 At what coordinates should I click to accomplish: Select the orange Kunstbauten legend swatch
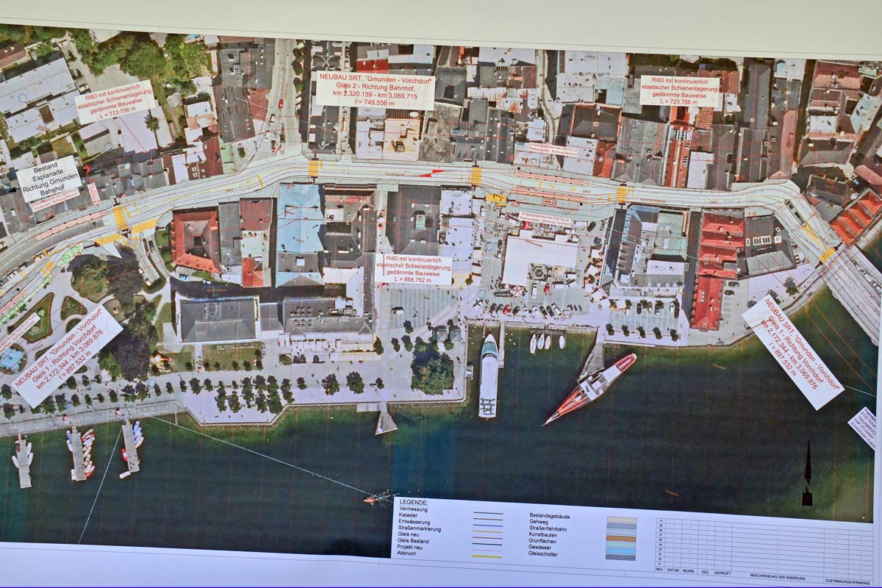coord(621,538)
